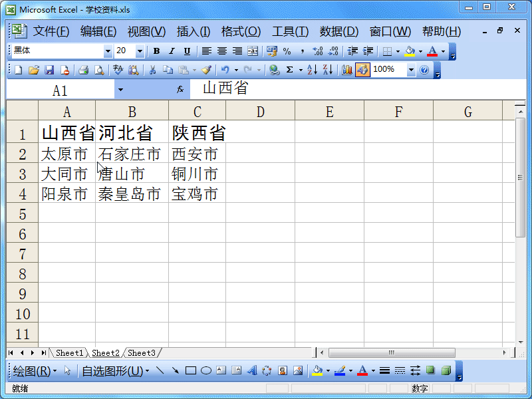Run spelling check

click(118, 70)
